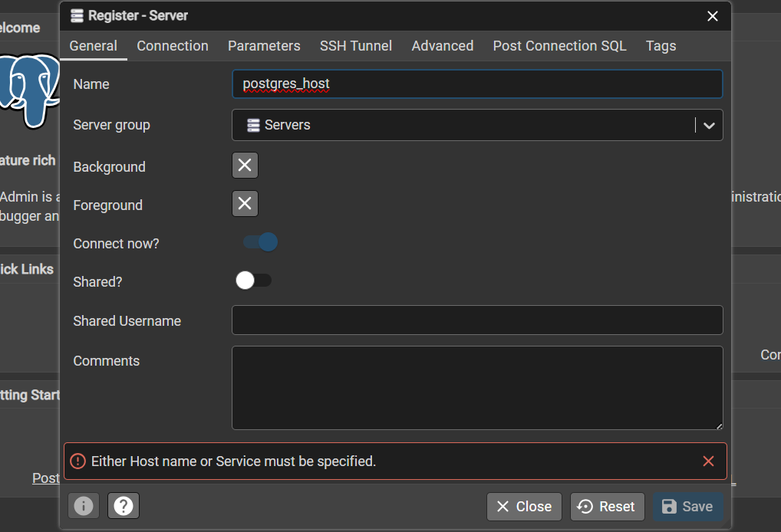Go to the Advanced tab
Image resolution: width=781 pixels, height=532 pixels.
(442, 46)
